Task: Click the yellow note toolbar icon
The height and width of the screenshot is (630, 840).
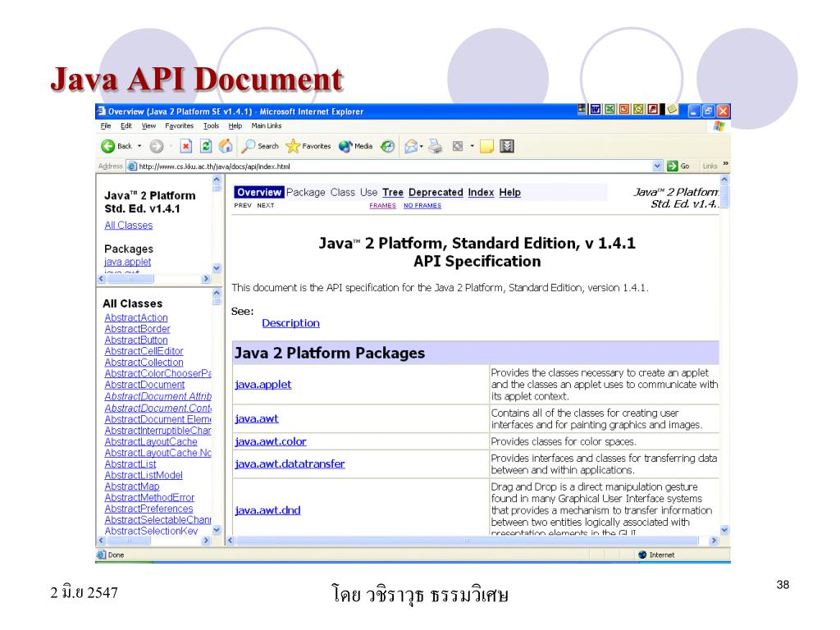Action: [486, 146]
